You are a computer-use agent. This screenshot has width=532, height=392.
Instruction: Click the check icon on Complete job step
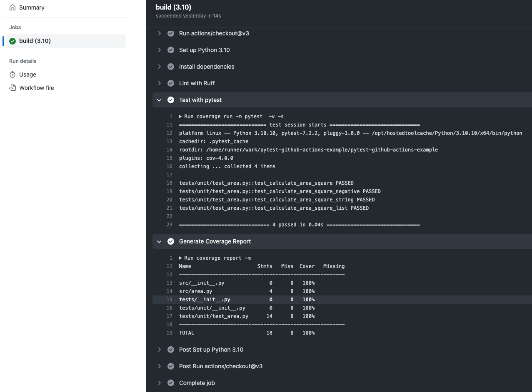click(171, 382)
